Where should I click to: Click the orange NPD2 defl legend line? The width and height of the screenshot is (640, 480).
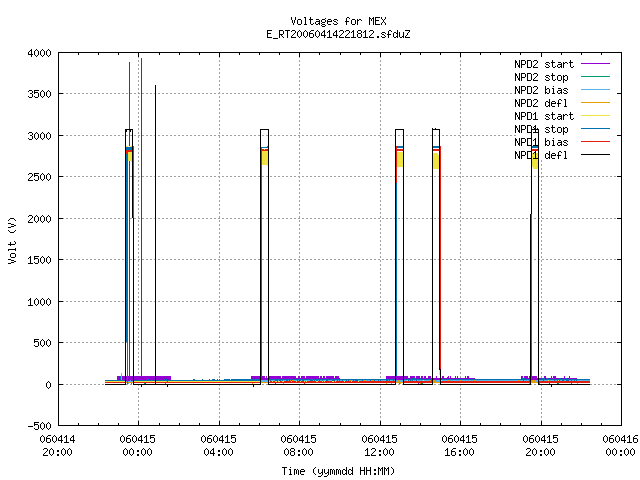pyautogui.click(x=595, y=102)
